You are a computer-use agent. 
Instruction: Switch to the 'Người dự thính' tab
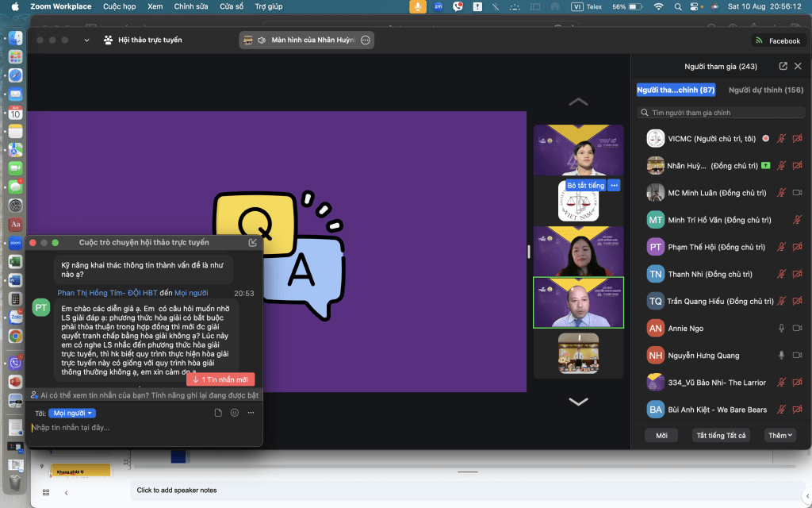pos(765,90)
